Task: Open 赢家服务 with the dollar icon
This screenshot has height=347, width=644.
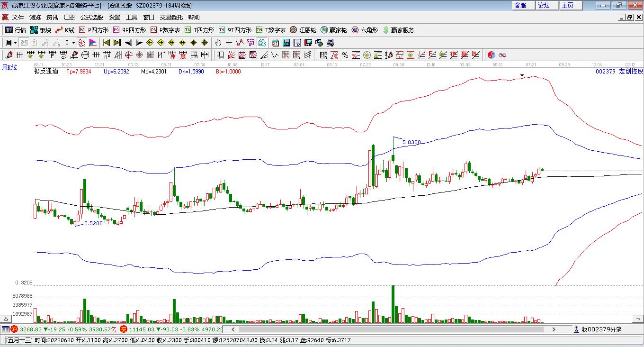Action: point(398,30)
